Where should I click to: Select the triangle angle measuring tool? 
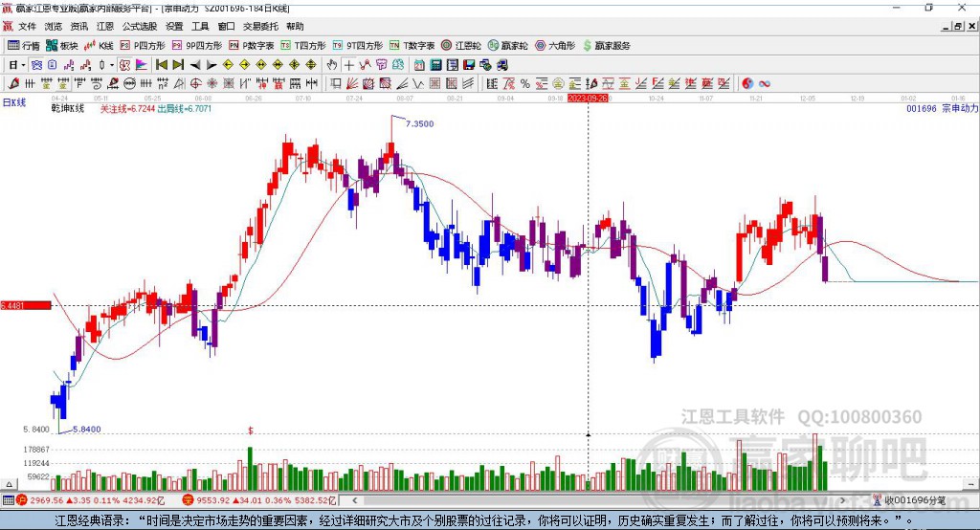[x=179, y=83]
